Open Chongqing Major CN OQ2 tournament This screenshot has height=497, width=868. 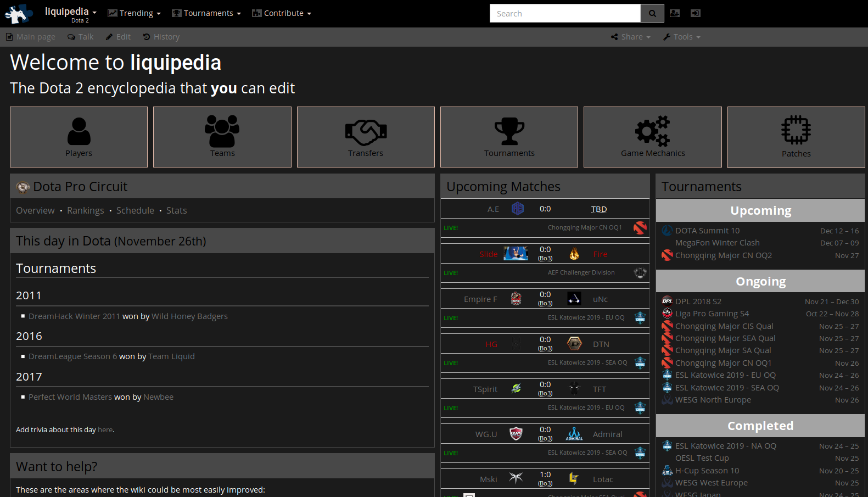[723, 255]
